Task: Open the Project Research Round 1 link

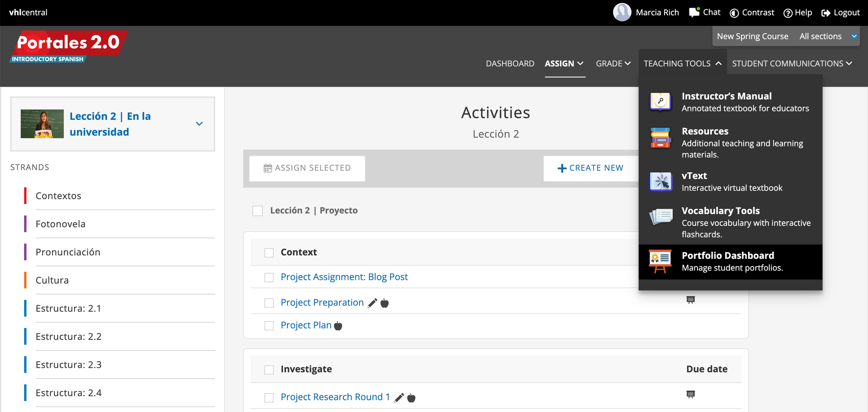Action: tap(335, 397)
